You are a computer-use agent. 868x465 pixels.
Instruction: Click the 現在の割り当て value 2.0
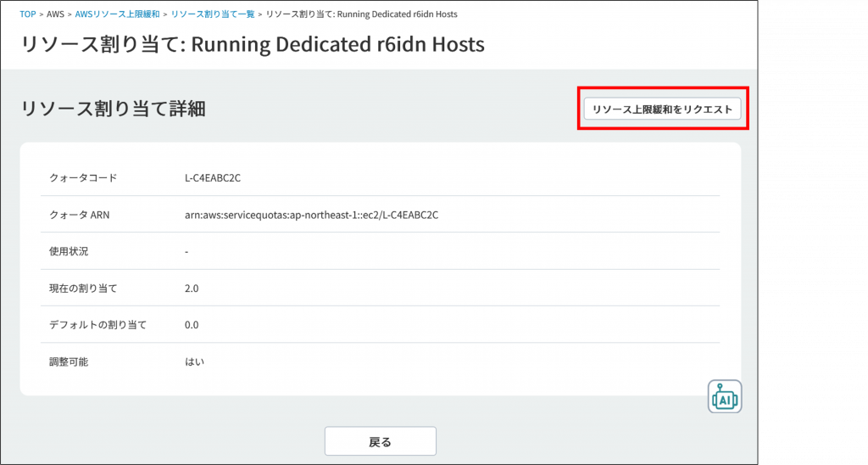pos(192,289)
